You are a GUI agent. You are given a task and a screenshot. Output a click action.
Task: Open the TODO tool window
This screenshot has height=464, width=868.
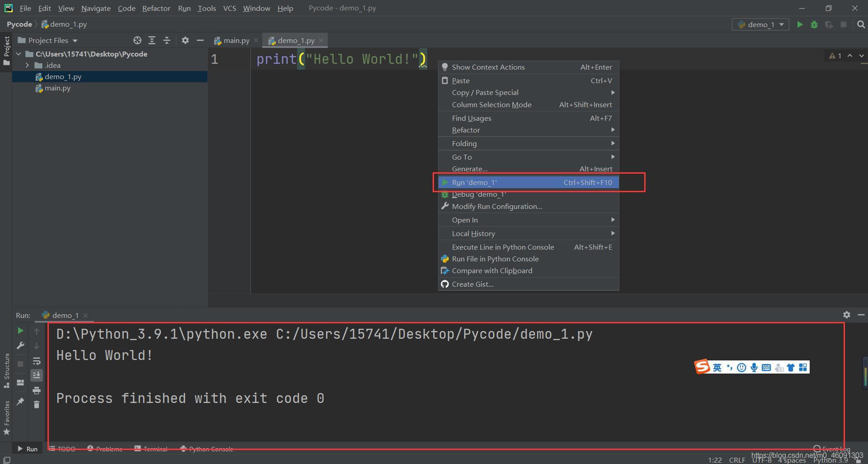pyautogui.click(x=62, y=449)
